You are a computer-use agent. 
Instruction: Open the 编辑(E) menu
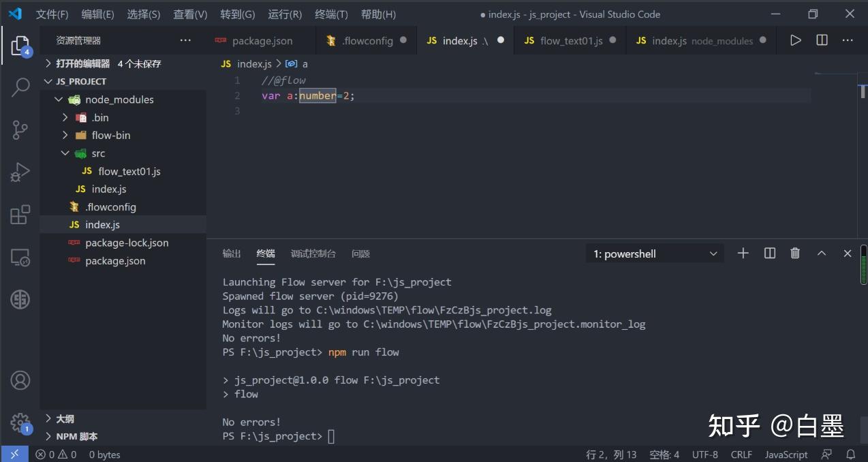coord(97,14)
